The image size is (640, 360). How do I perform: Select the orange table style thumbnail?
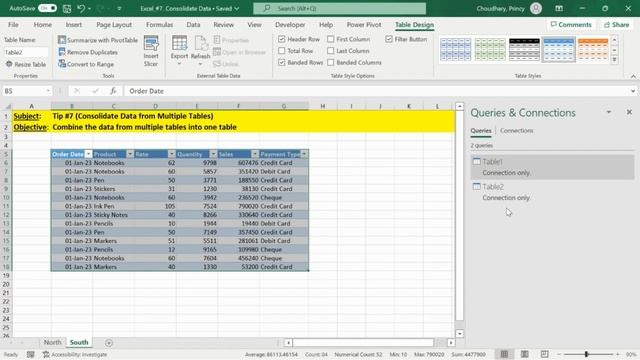click(593, 49)
